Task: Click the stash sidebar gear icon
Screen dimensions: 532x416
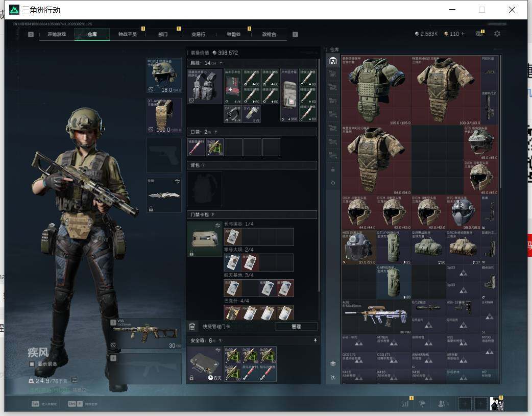Action: coord(333,183)
